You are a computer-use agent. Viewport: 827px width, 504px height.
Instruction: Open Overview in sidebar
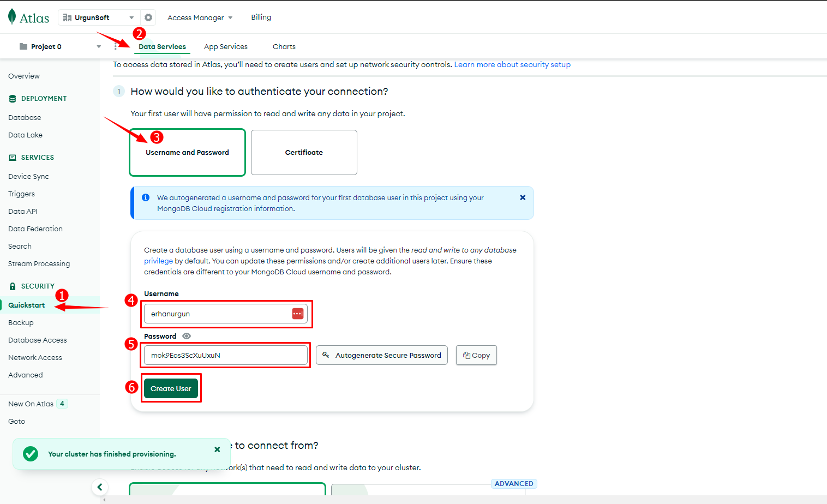point(24,76)
